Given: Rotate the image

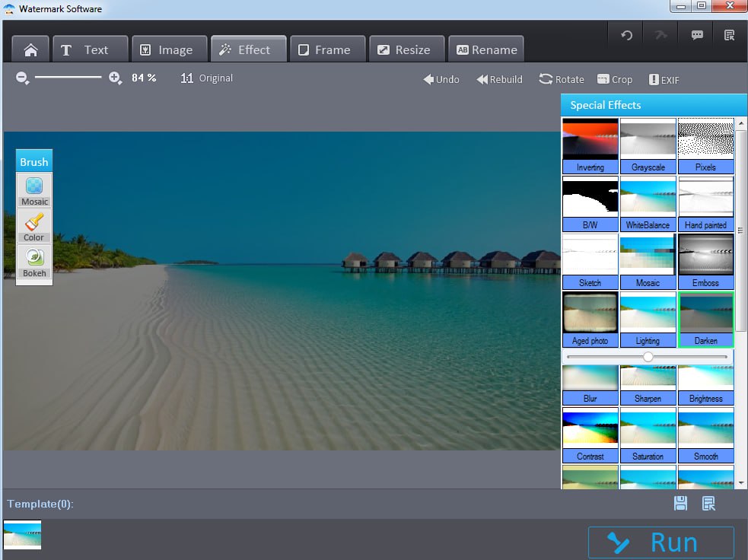Looking at the screenshot, I should click(x=562, y=79).
